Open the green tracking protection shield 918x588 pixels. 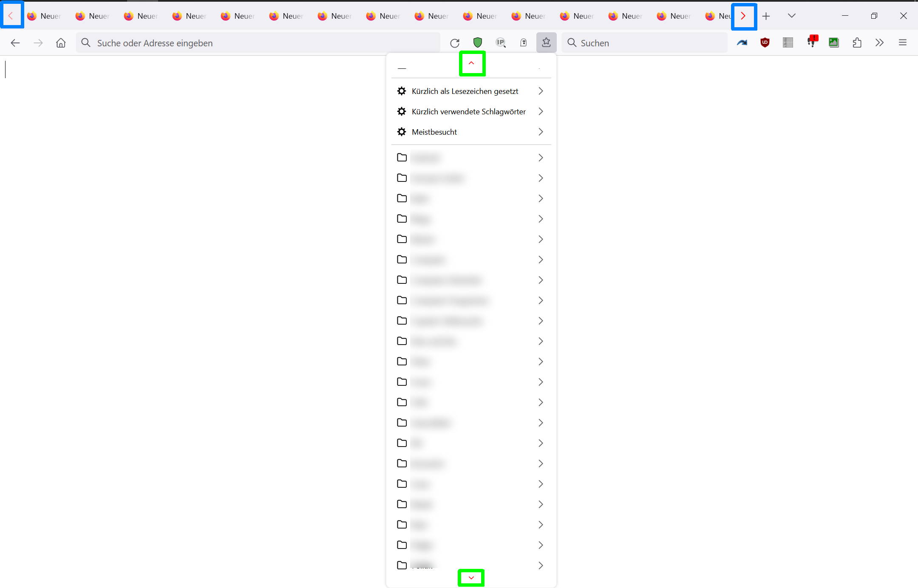[478, 42]
